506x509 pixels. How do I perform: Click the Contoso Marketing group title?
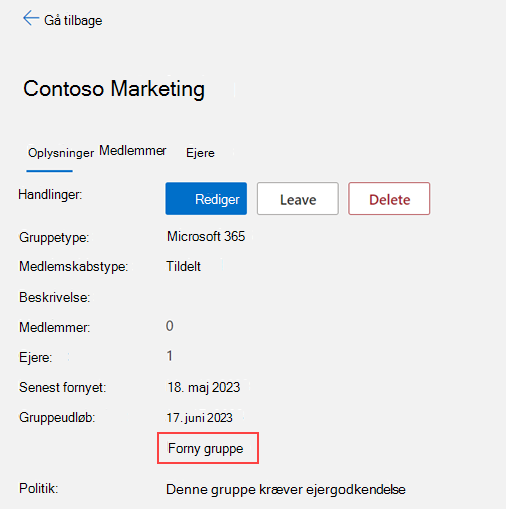[114, 89]
